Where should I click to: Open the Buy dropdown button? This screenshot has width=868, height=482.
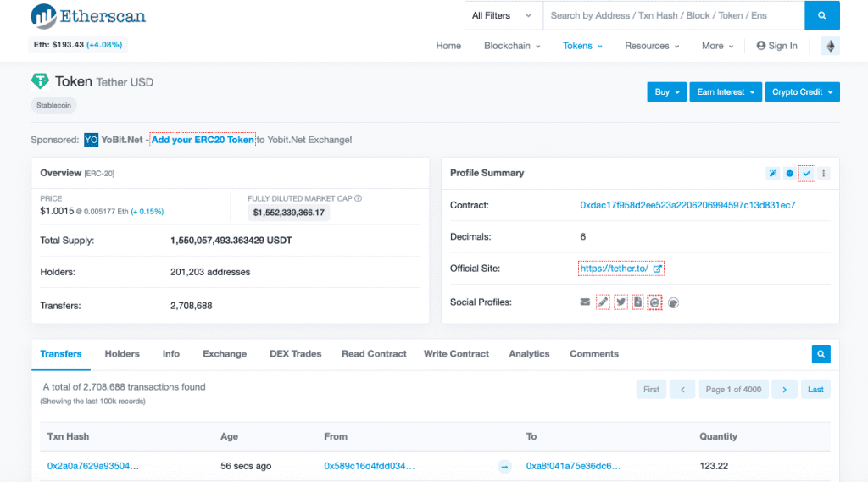[666, 91]
